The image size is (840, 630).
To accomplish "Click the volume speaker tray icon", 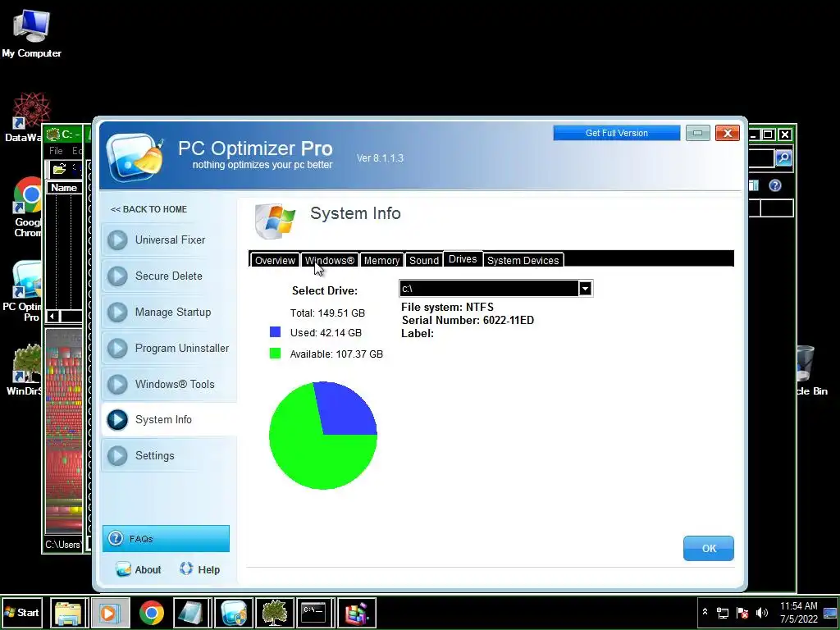I will [761, 613].
